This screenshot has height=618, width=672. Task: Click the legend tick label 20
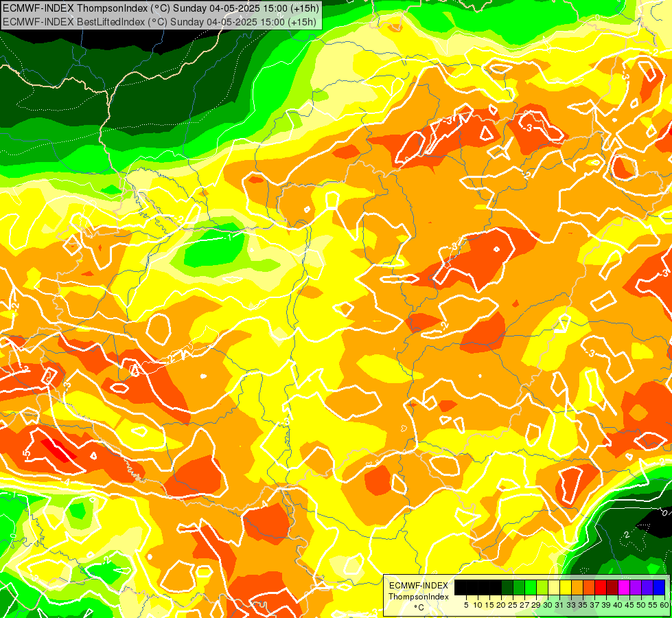tap(502, 605)
